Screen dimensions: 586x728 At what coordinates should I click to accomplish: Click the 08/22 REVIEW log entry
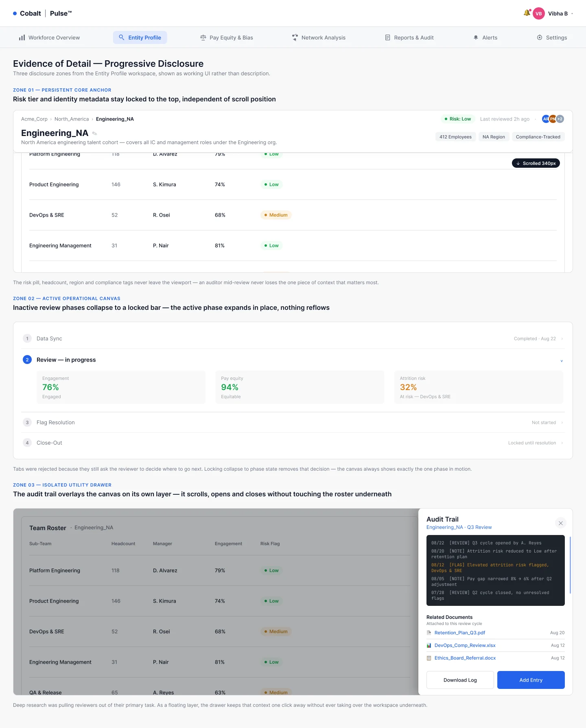point(486,543)
